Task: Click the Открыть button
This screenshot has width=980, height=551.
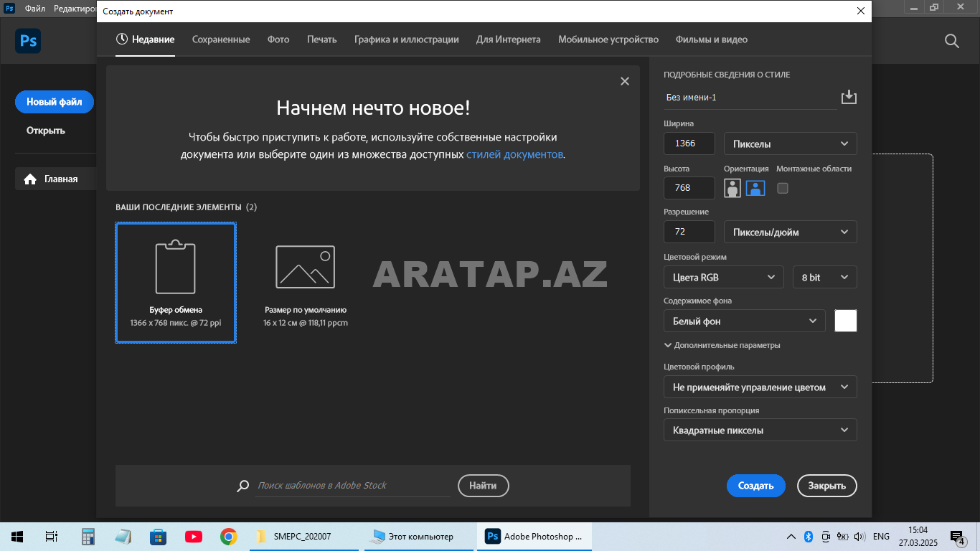Action: pos(46,131)
